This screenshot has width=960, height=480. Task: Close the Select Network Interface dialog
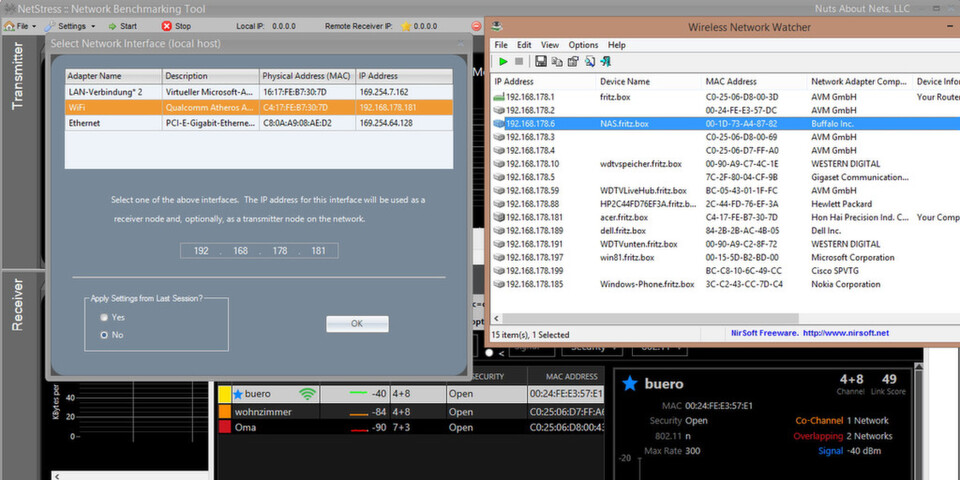(460, 43)
